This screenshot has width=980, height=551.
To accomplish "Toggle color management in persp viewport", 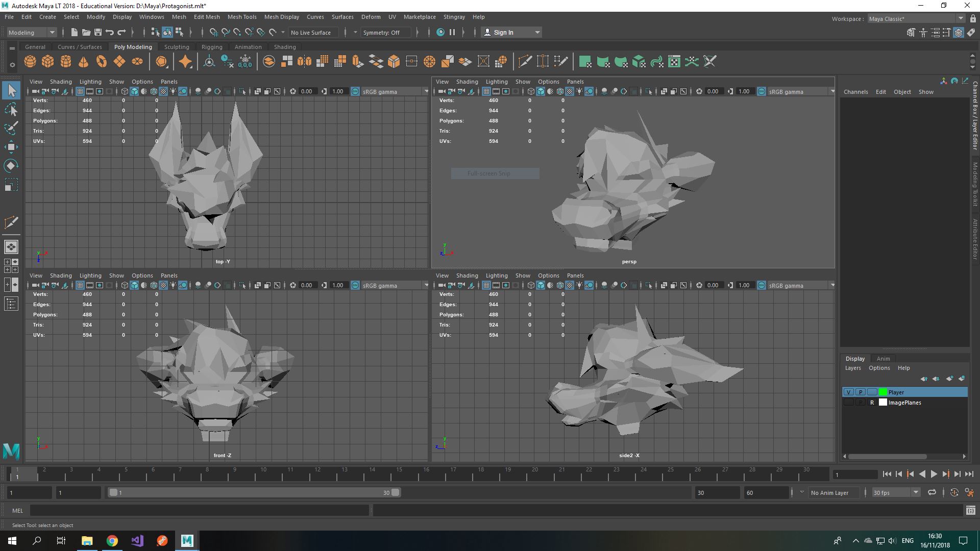I will click(762, 91).
